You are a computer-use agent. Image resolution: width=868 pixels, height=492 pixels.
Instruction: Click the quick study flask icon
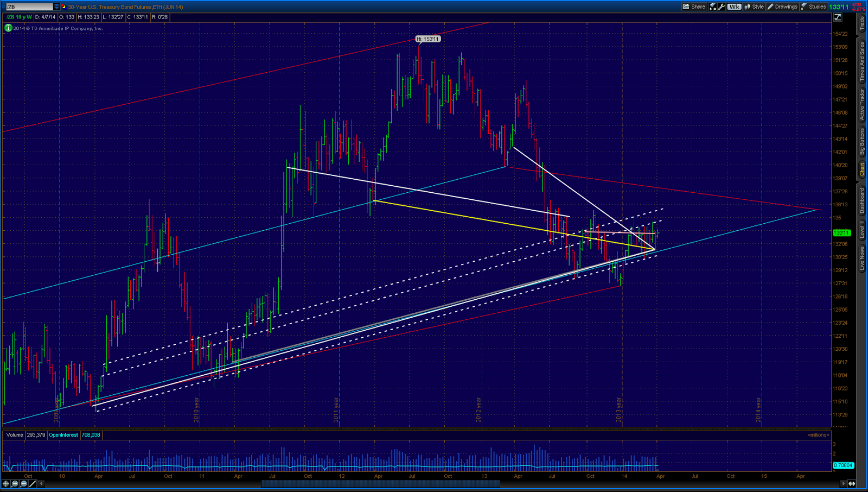click(x=713, y=7)
